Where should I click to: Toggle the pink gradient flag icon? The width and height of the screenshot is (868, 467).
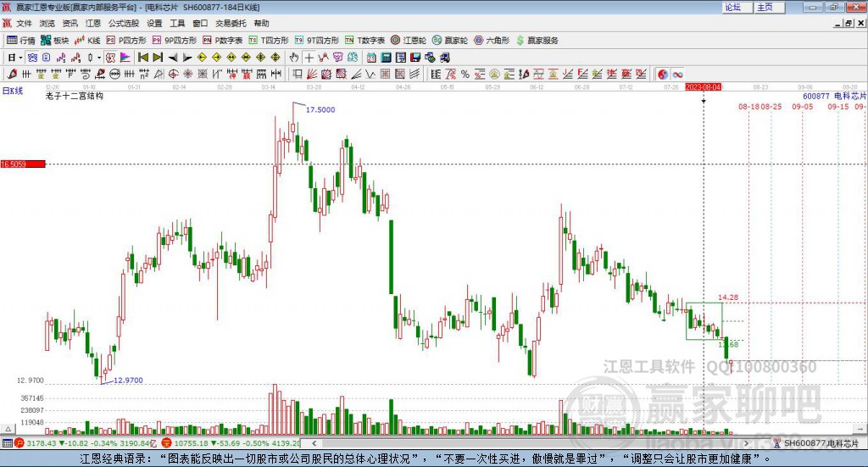tap(125, 58)
